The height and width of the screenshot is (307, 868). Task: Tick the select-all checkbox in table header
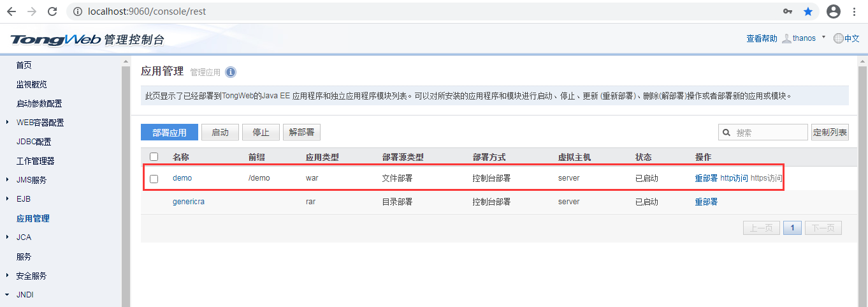click(x=154, y=156)
